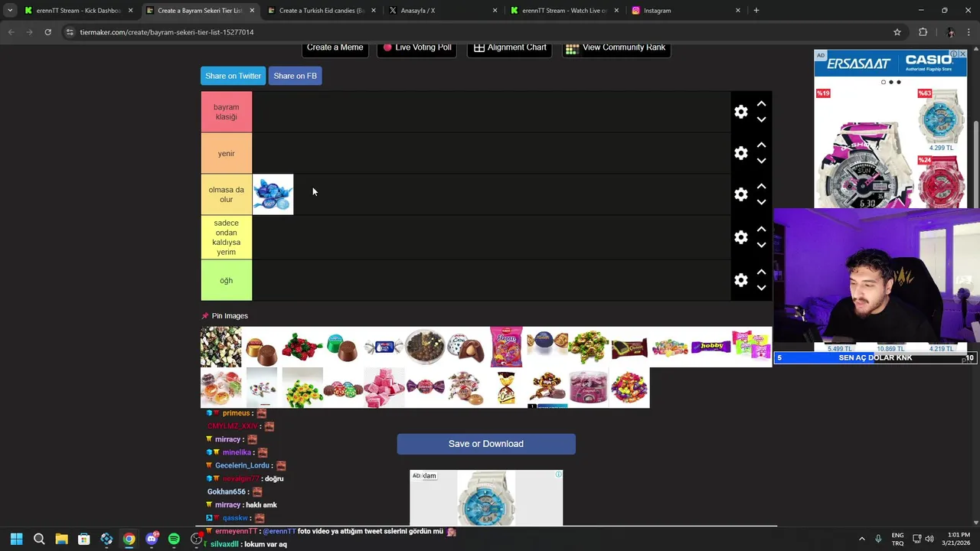The height and width of the screenshot is (551, 980).
Task: Open settings gear for öğh tier
Action: point(741,280)
